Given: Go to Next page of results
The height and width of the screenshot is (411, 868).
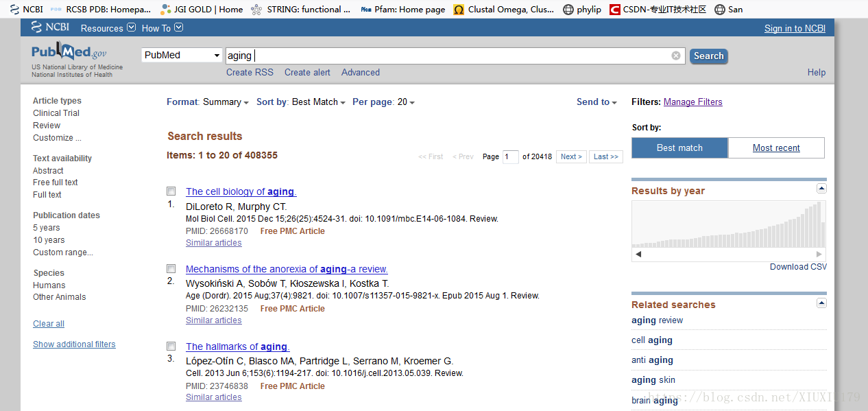Looking at the screenshot, I should [x=571, y=156].
